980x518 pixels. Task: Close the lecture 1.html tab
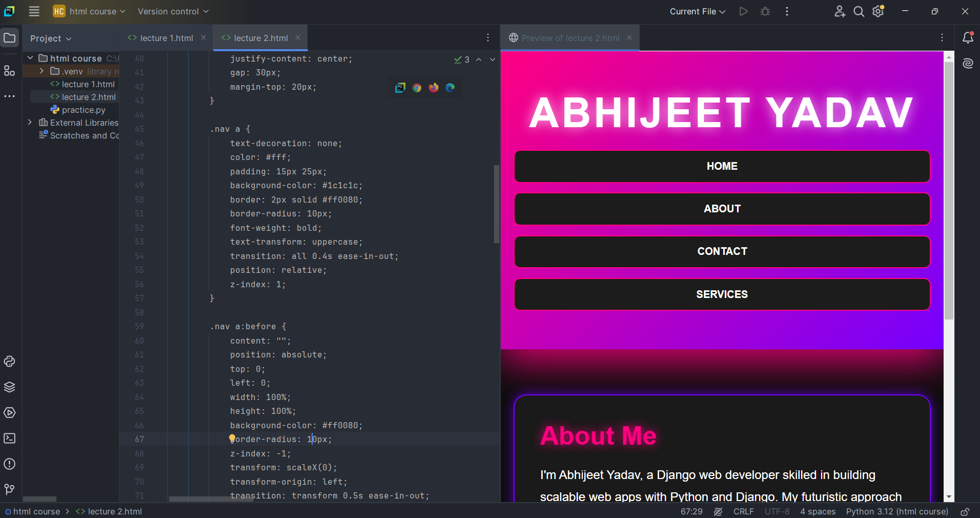click(203, 38)
